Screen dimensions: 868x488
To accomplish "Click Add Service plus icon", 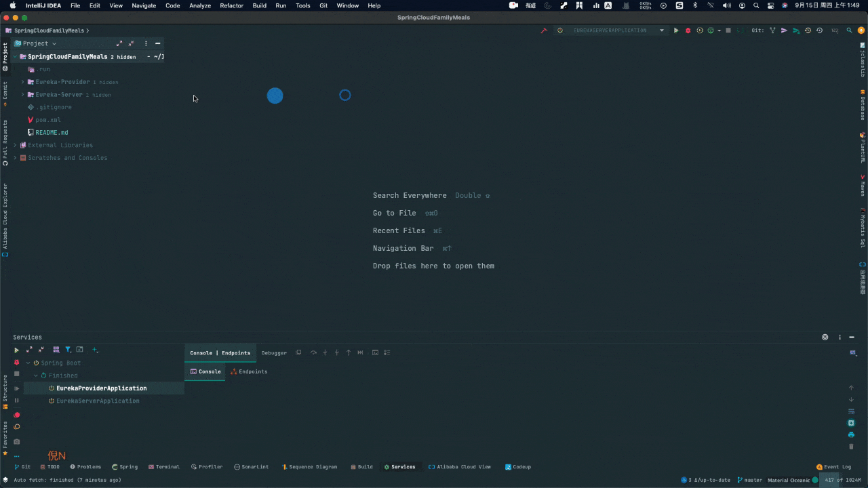I will coord(95,350).
